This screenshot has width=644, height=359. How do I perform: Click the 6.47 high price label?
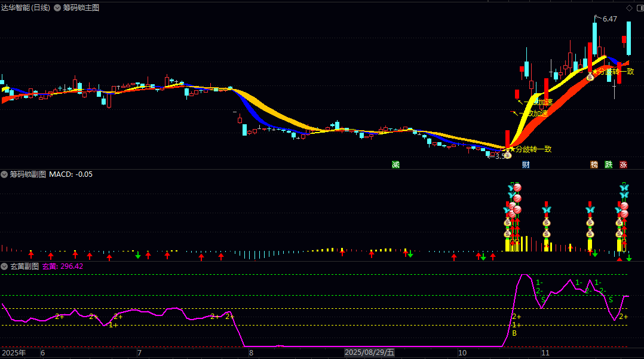point(609,19)
